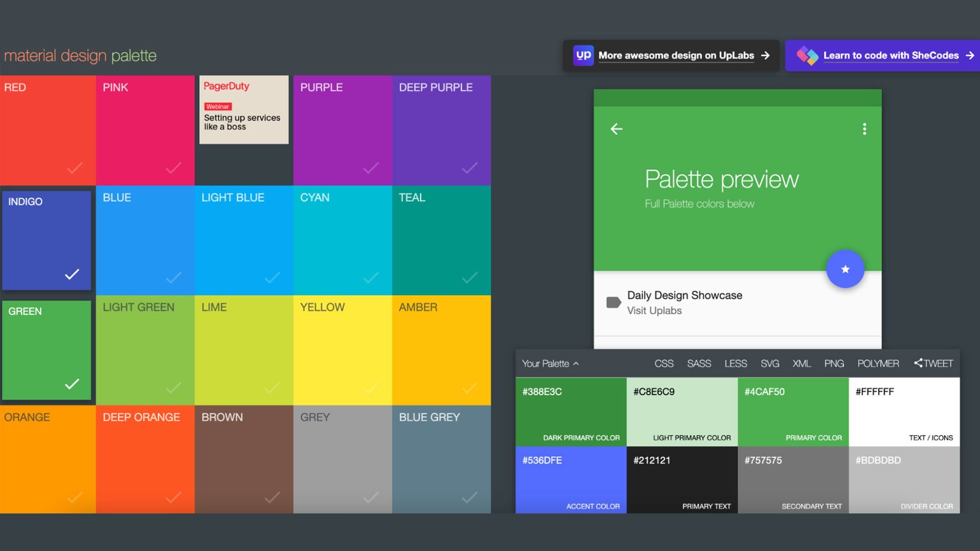Image resolution: width=980 pixels, height=551 pixels.
Task: Select the Deep Purple color swatch
Action: [x=441, y=130]
